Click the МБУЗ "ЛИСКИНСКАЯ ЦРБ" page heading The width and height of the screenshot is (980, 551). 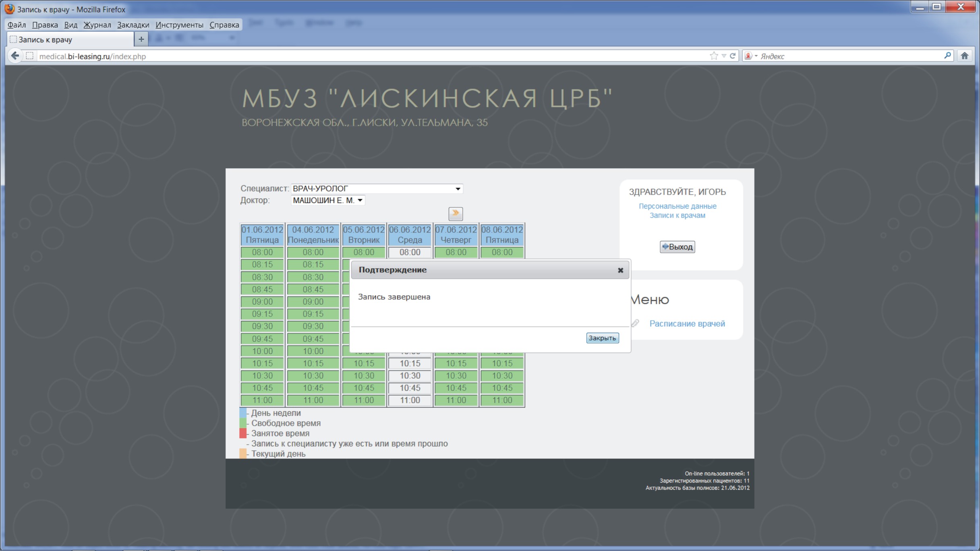pos(427,98)
